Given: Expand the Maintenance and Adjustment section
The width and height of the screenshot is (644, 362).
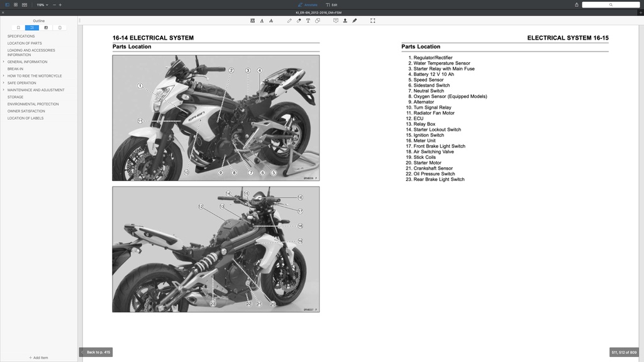Looking at the screenshot, I should (x=3, y=89).
